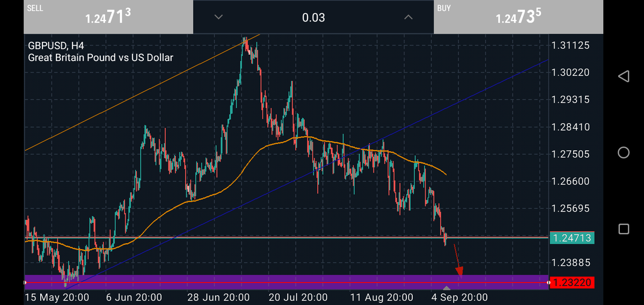Select price axis label 1.31125
644x305 pixels.
[570, 46]
